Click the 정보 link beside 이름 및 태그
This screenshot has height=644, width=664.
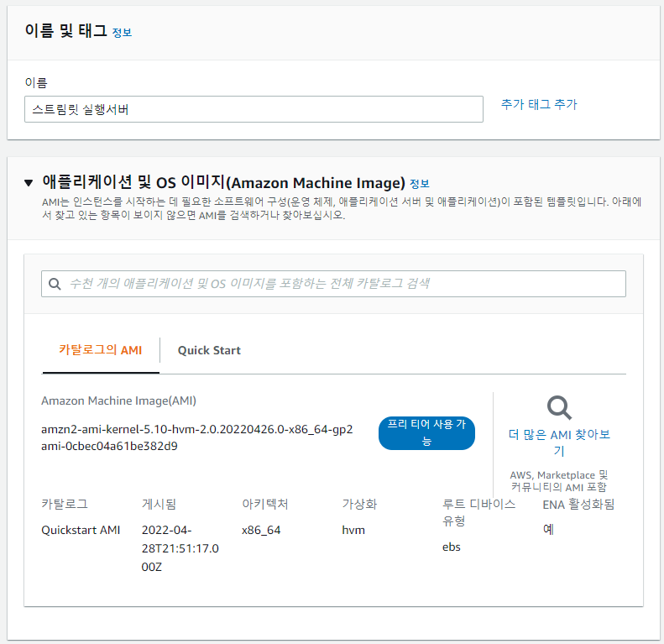click(122, 33)
